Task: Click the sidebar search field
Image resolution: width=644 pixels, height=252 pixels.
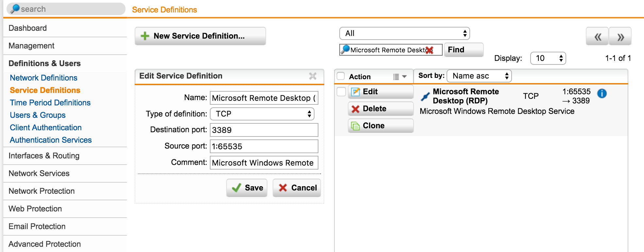Action: pos(66,9)
